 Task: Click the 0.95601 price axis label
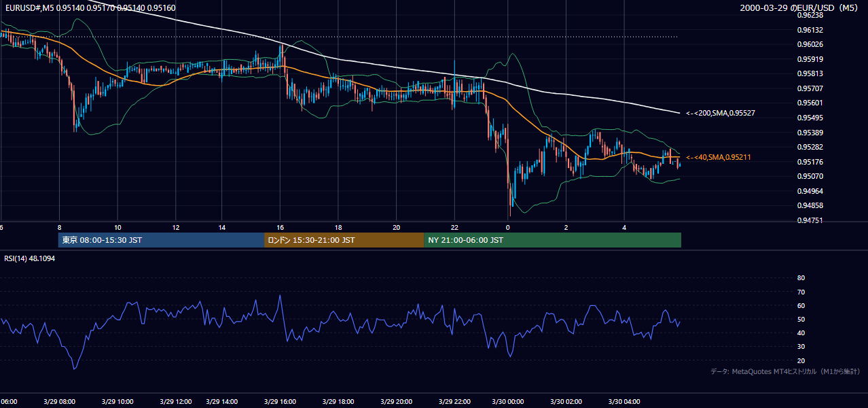point(810,103)
